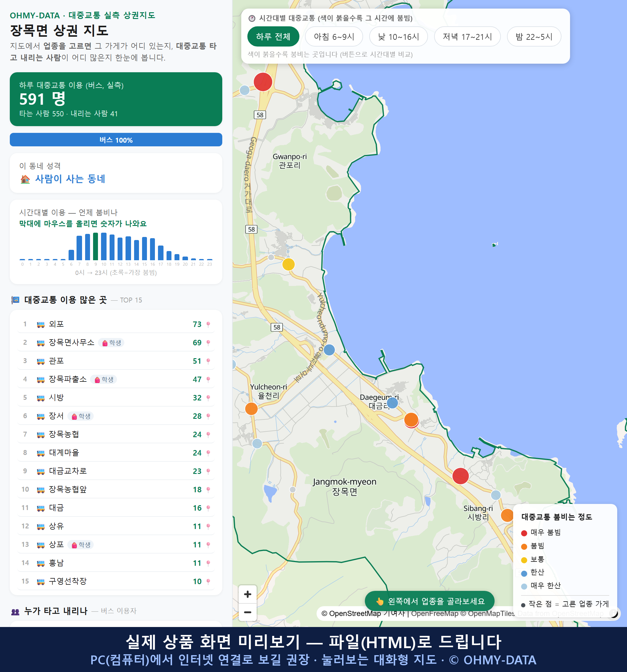Click the pin icon in the 장목파출소 row

(208, 379)
